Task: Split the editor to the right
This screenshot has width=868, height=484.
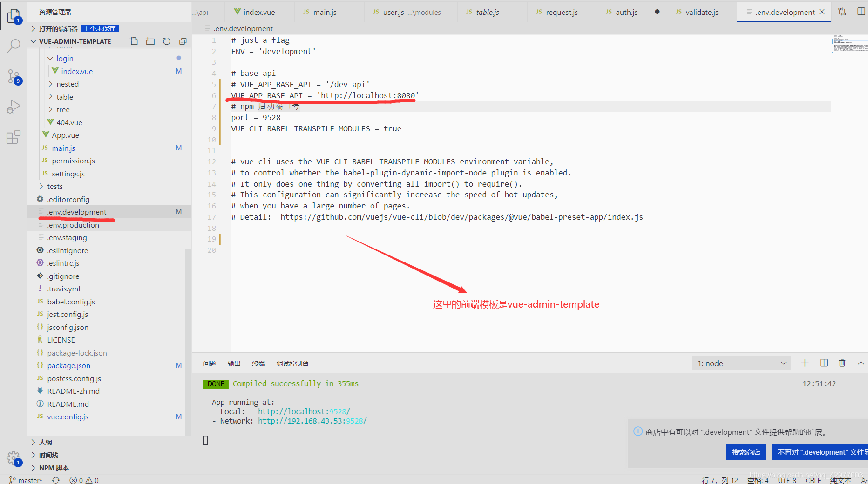Action: tap(861, 12)
